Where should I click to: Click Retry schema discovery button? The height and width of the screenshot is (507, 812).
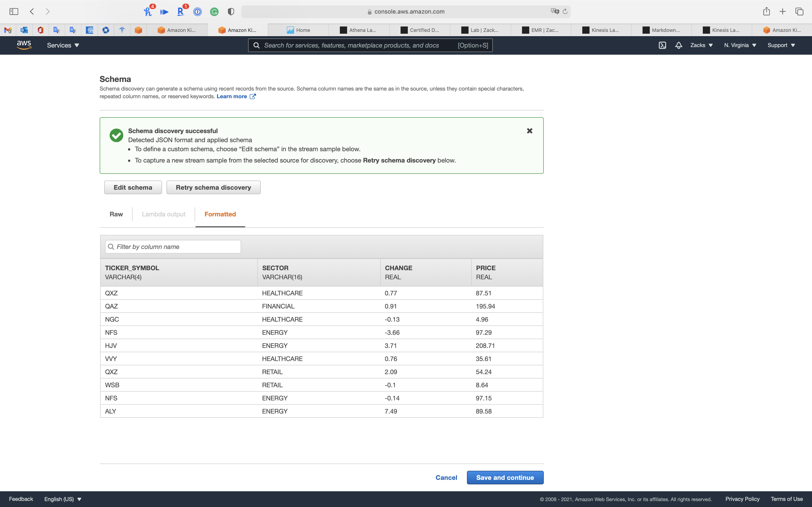coord(213,187)
